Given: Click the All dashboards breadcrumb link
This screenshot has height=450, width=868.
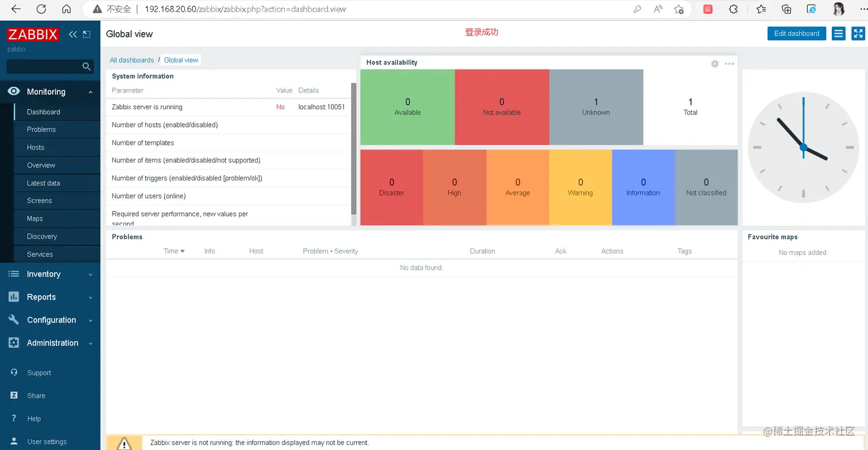Looking at the screenshot, I should 132,60.
